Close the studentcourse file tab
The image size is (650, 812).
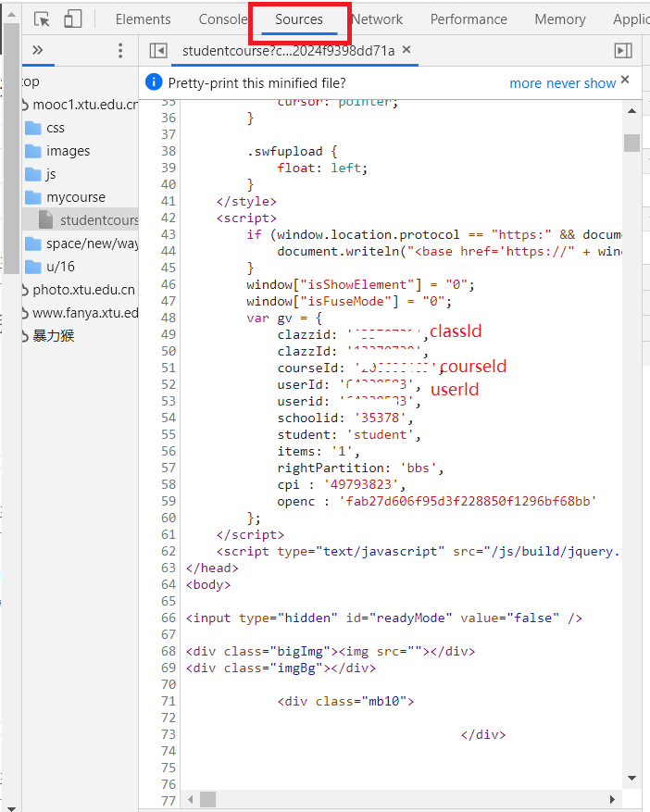tap(406, 50)
